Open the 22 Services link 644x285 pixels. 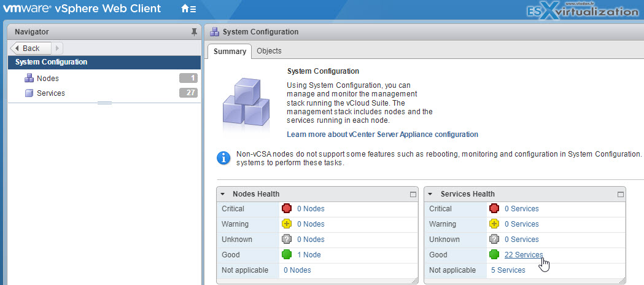click(524, 255)
